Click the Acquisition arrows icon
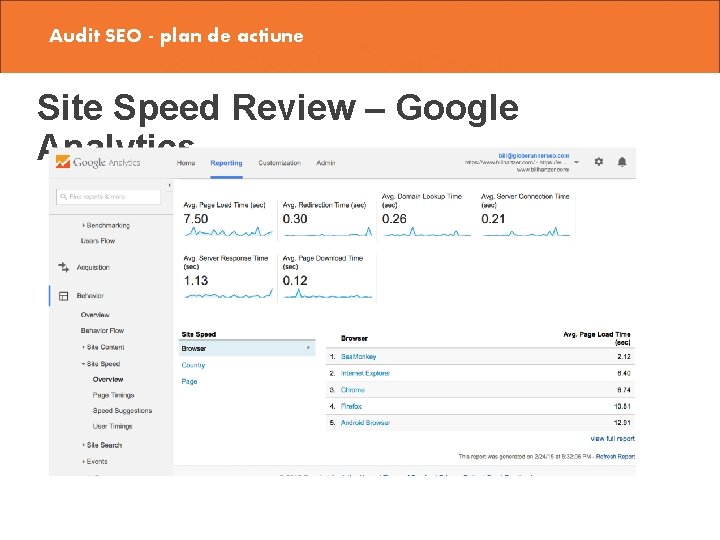The height and width of the screenshot is (540, 720). pos(64,267)
